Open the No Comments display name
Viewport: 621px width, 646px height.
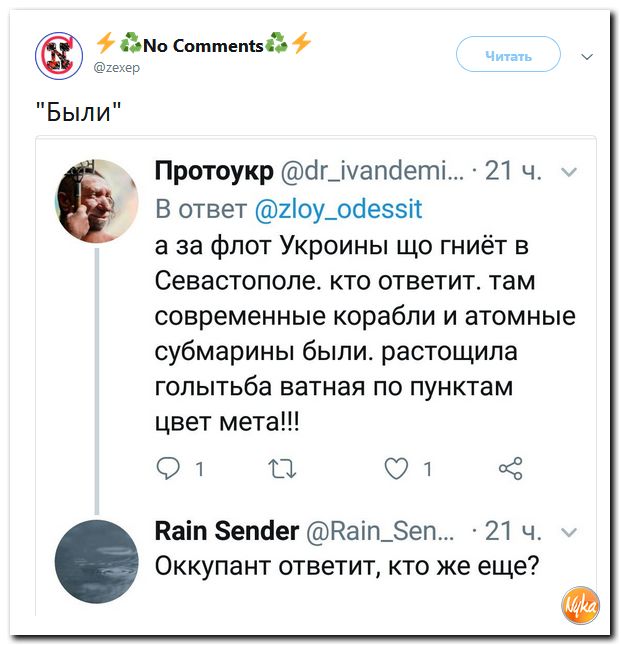(x=203, y=44)
